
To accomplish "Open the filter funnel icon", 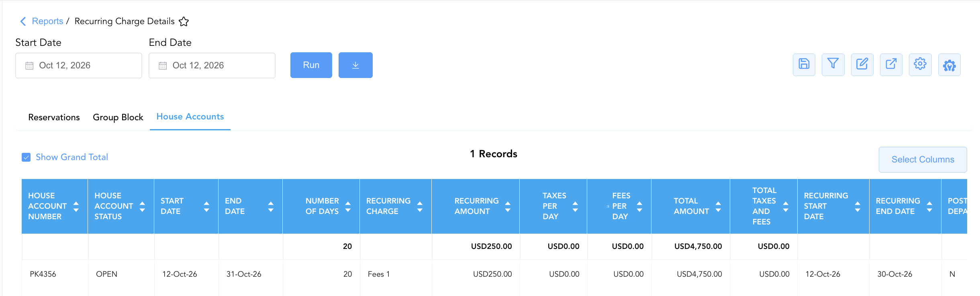I will tap(833, 64).
